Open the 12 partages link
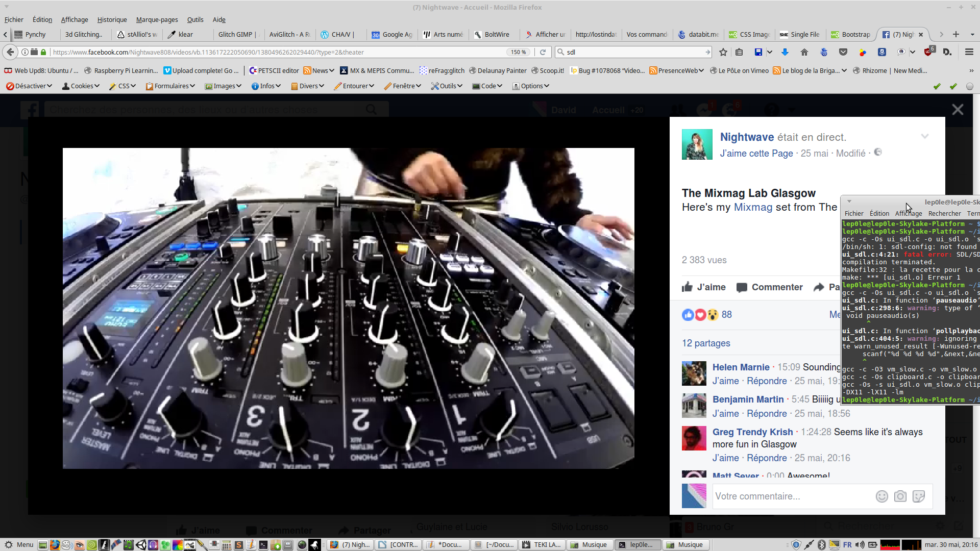The width and height of the screenshot is (980, 551). coord(706,343)
